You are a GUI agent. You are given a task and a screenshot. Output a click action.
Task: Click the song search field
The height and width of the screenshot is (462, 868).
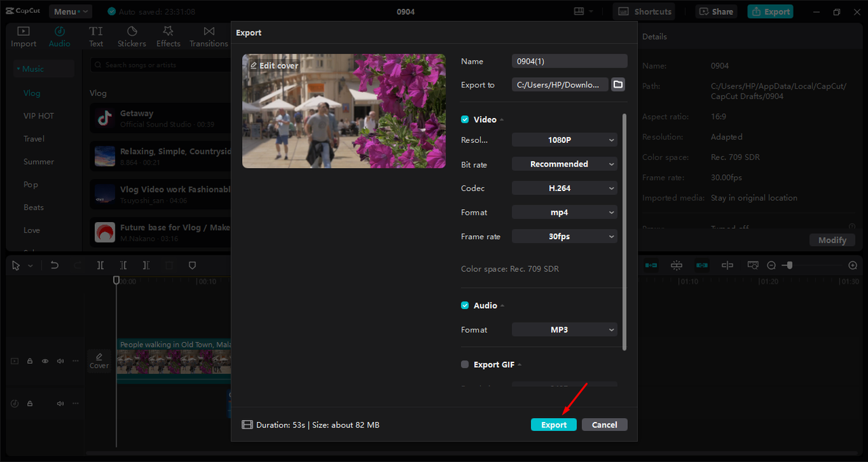coord(161,65)
